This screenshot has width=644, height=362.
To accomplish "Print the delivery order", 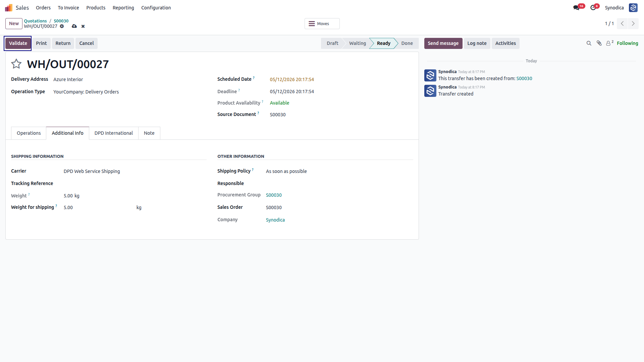I will [41, 43].
